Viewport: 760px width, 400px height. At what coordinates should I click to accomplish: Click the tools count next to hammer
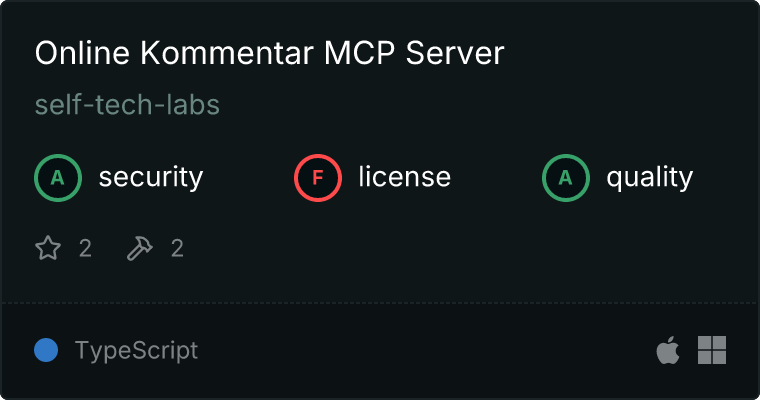tap(177, 248)
